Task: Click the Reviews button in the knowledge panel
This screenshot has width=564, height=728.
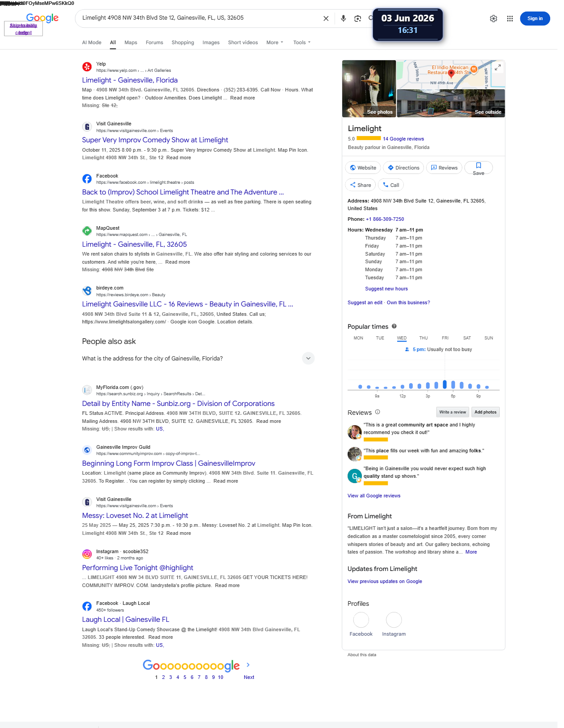Action: tap(444, 168)
